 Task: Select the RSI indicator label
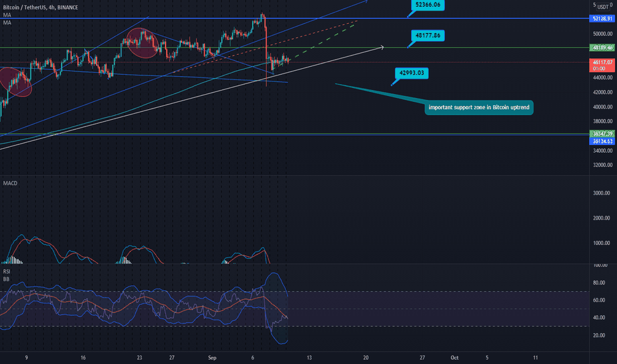pos(7,271)
